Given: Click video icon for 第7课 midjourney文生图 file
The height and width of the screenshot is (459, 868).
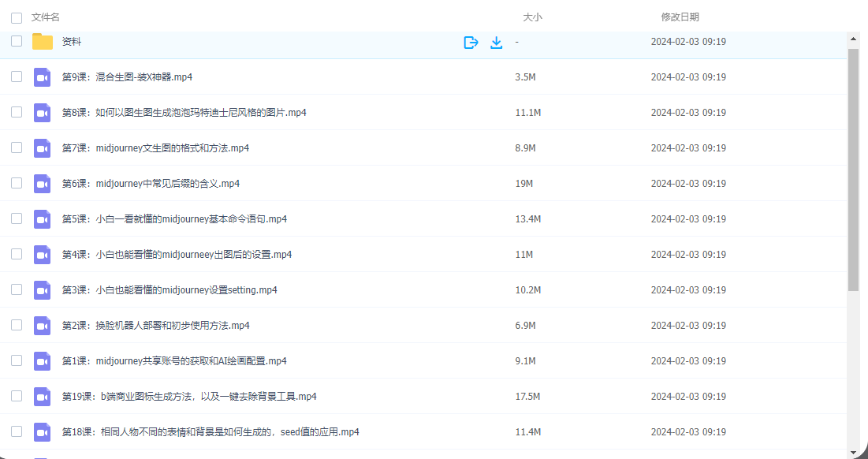Looking at the screenshot, I should point(43,148).
